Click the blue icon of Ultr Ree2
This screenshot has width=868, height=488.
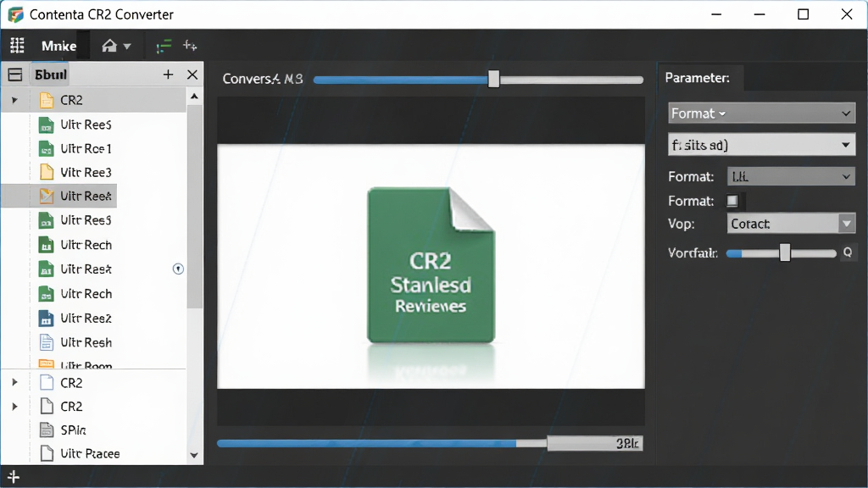tap(47, 319)
